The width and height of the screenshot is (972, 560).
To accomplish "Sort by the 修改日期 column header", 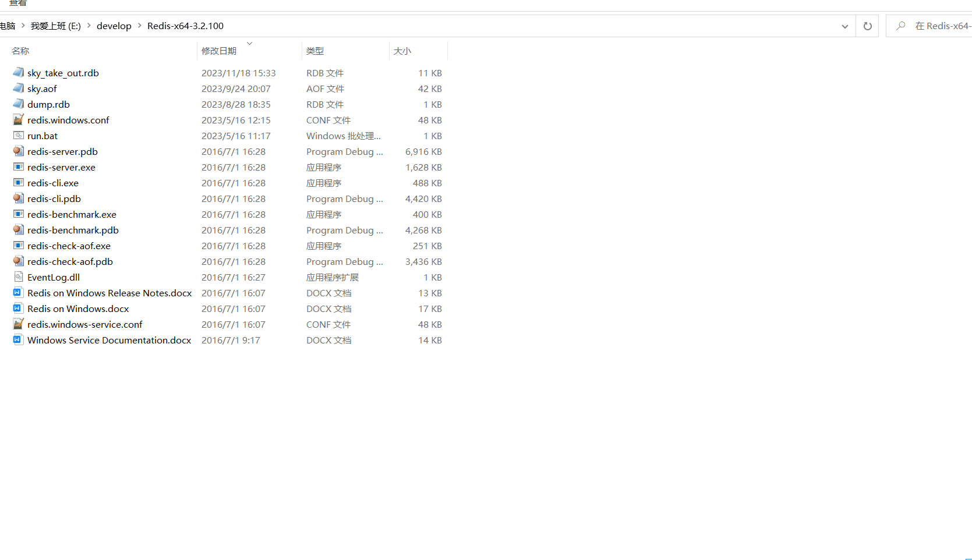I will [219, 51].
